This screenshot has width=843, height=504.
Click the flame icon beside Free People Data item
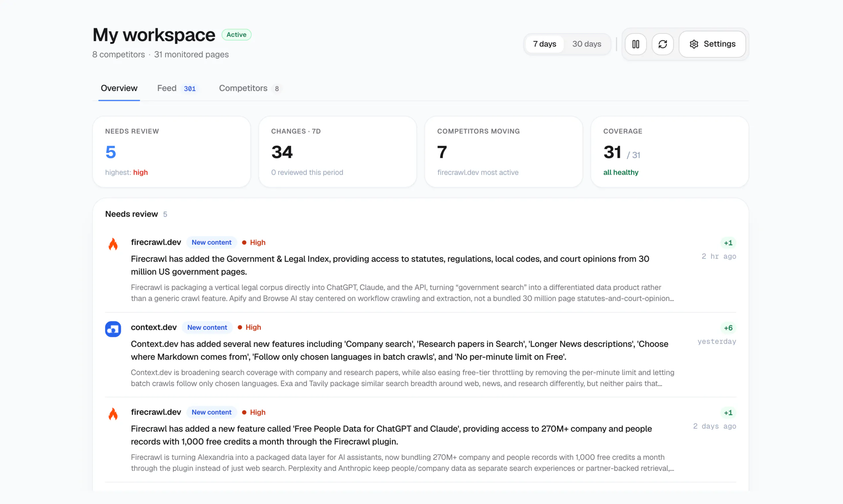pyautogui.click(x=113, y=414)
